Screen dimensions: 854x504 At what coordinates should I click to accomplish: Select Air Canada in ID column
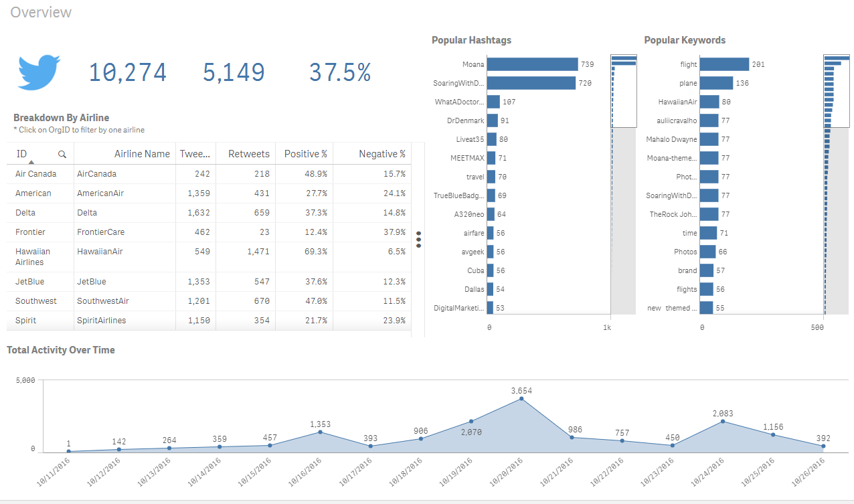(x=35, y=173)
